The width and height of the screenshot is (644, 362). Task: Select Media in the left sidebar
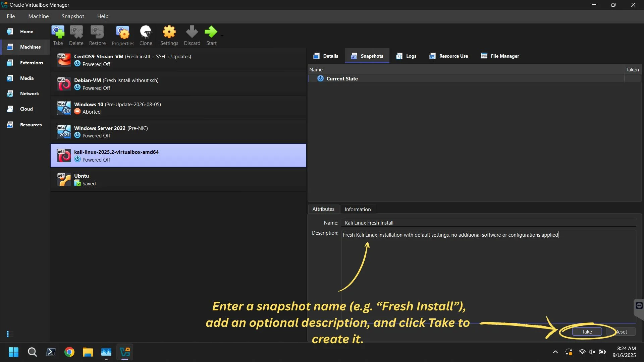pos(26,78)
